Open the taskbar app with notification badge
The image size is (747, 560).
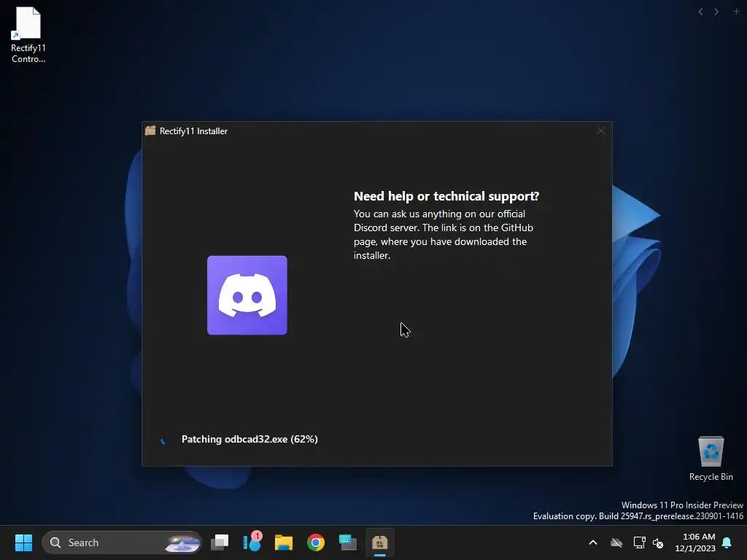pyautogui.click(x=252, y=542)
